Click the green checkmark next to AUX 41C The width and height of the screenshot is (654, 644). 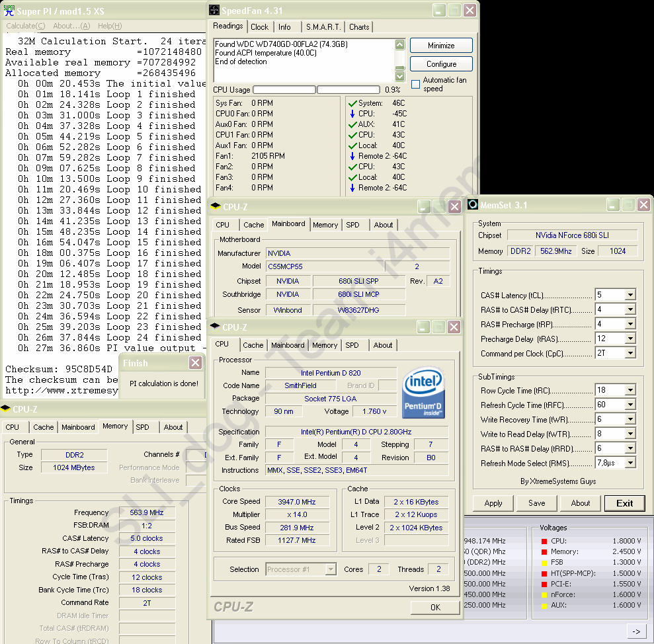(352, 124)
